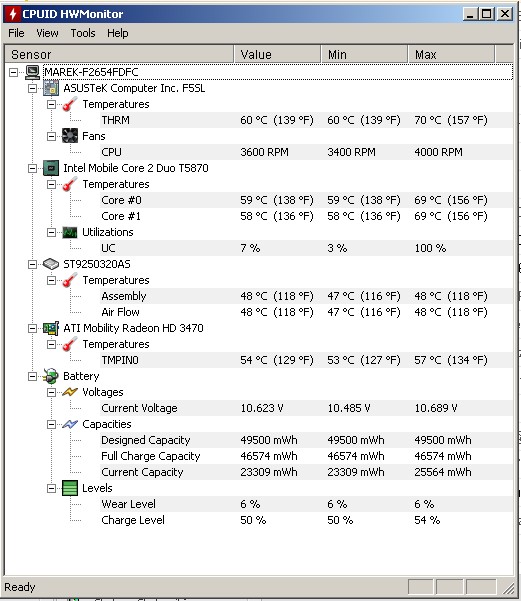Click thermometer icon under ATI Radeon Temperatures
The height and width of the screenshot is (601, 521).
pos(70,344)
